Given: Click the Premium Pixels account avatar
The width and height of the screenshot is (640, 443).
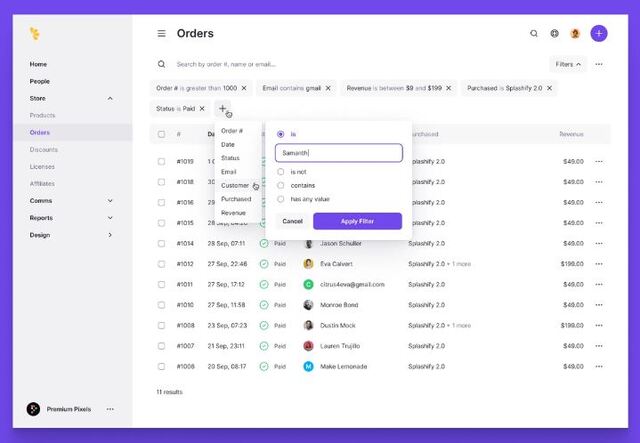Looking at the screenshot, I should [33, 409].
